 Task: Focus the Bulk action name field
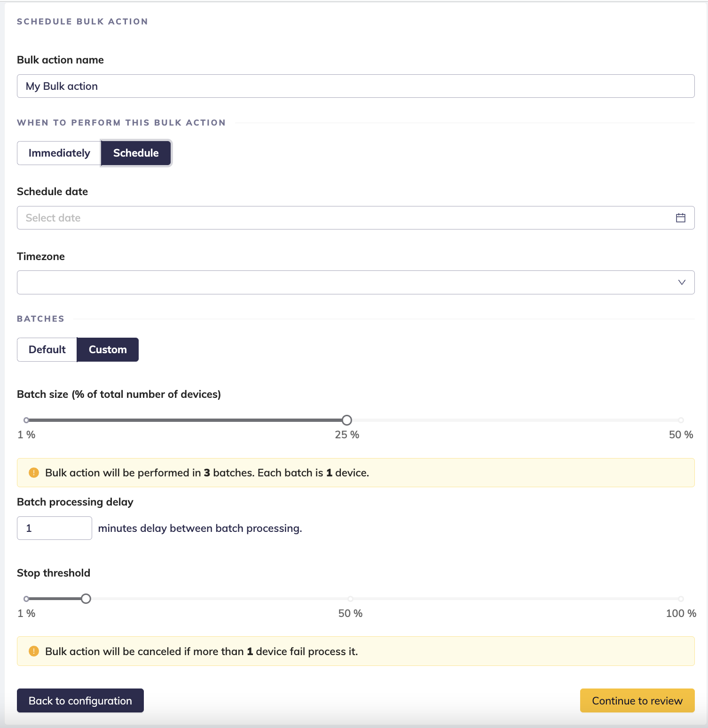pyautogui.click(x=355, y=86)
